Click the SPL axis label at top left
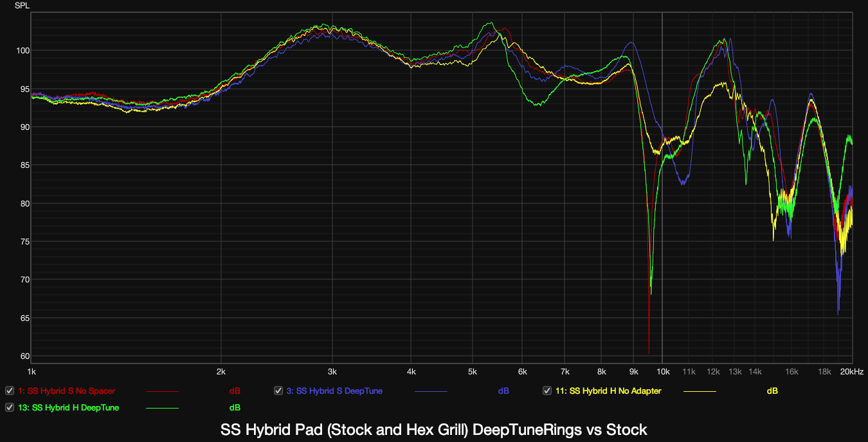 pyautogui.click(x=23, y=5)
